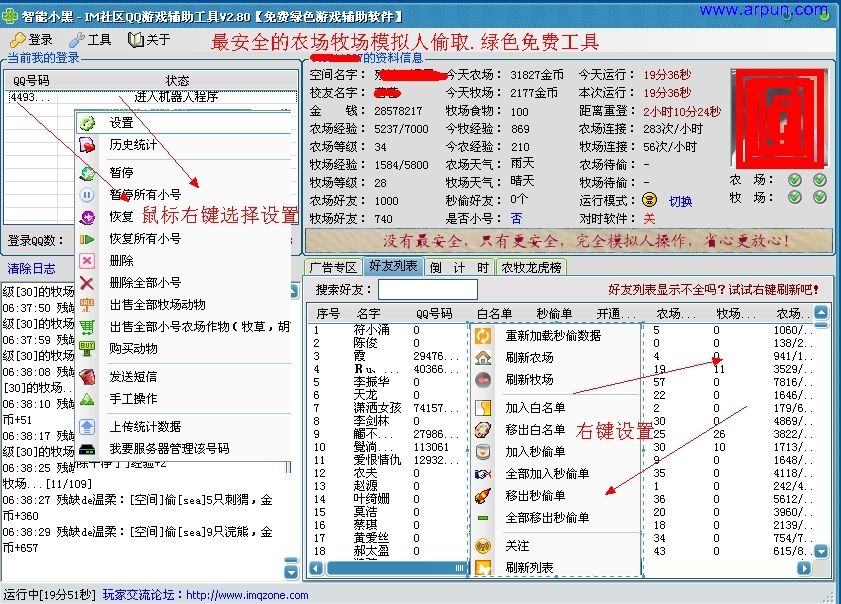Screen dimensions: 841x604
Task: Click the 移出秒偷单 rocket icon
Action: click(483, 496)
